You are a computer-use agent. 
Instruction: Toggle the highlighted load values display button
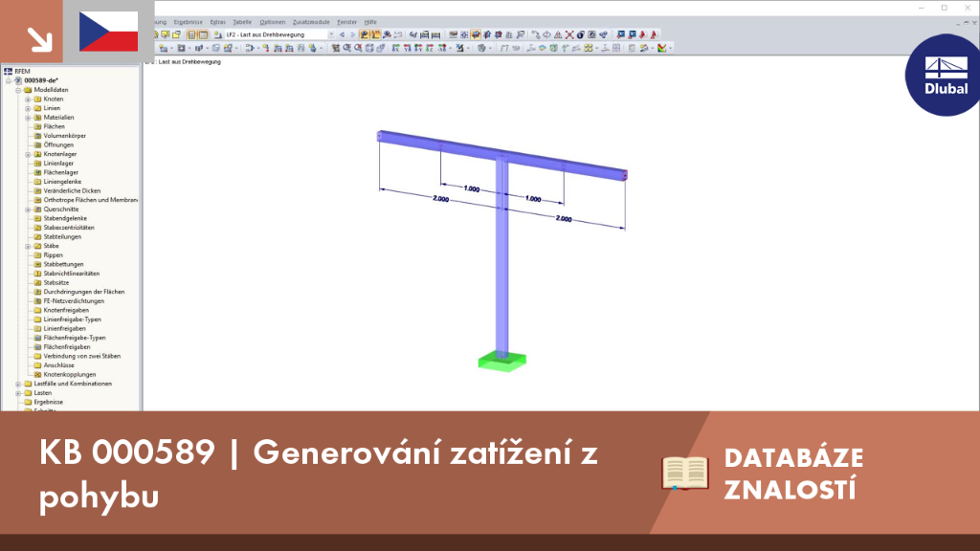375,35
